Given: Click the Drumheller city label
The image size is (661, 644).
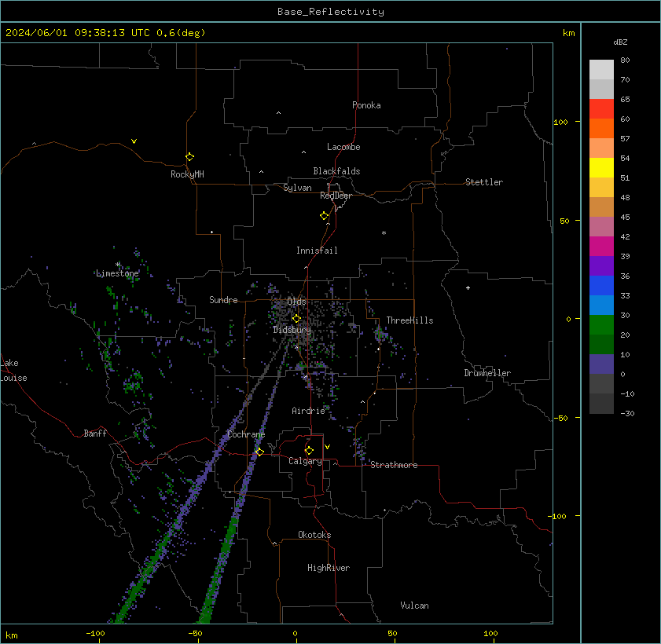Looking at the screenshot, I should (487, 373).
